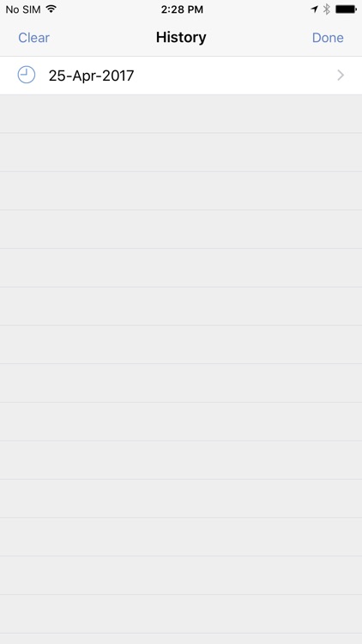This screenshot has height=644, width=362.
Task: Click the location services arrow icon
Action: [314, 9]
